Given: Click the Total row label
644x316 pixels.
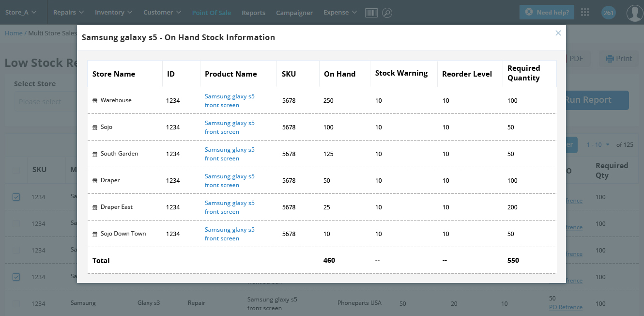Looking at the screenshot, I should click(101, 261).
